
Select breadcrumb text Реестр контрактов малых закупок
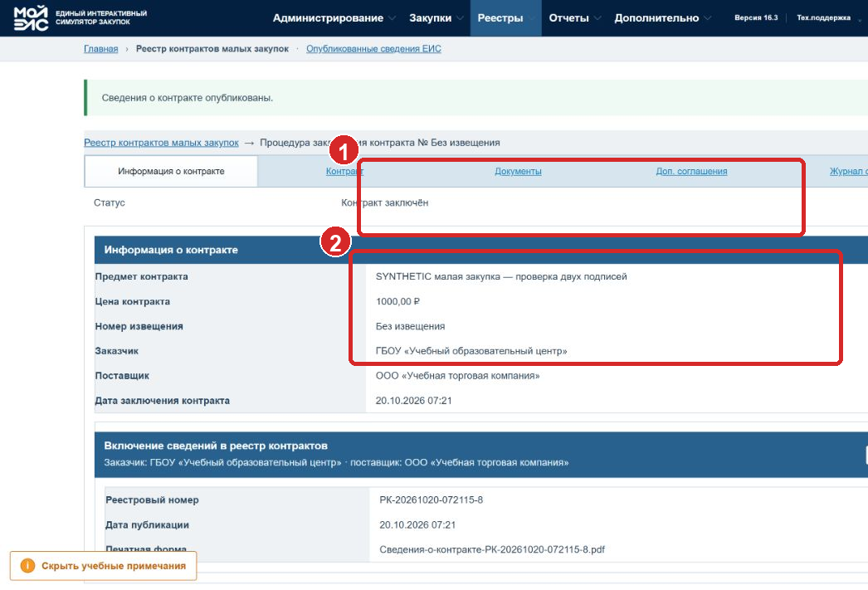point(212,49)
